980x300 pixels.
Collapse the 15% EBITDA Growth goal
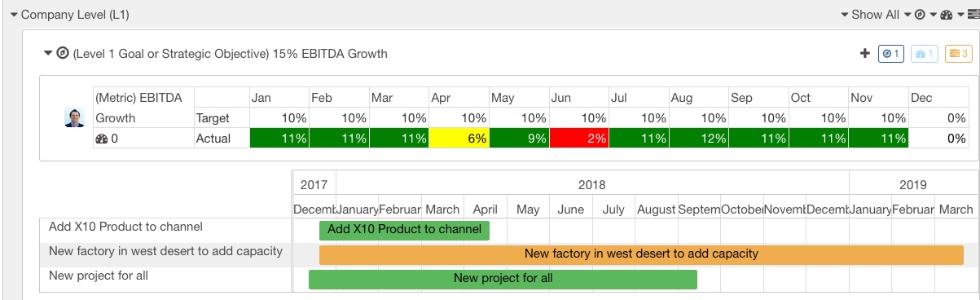[x=48, y=54]
